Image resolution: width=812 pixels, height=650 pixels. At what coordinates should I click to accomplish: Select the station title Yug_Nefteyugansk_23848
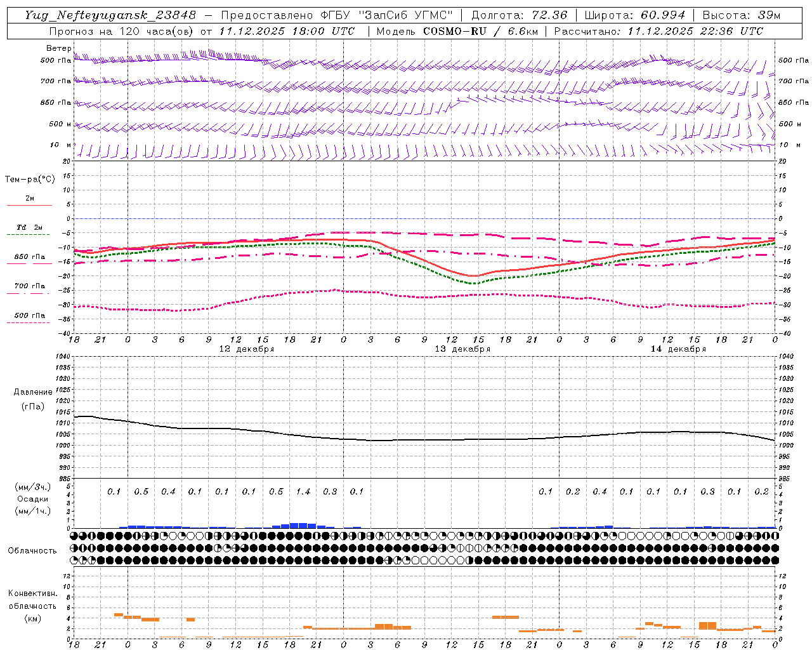(110, 15)
